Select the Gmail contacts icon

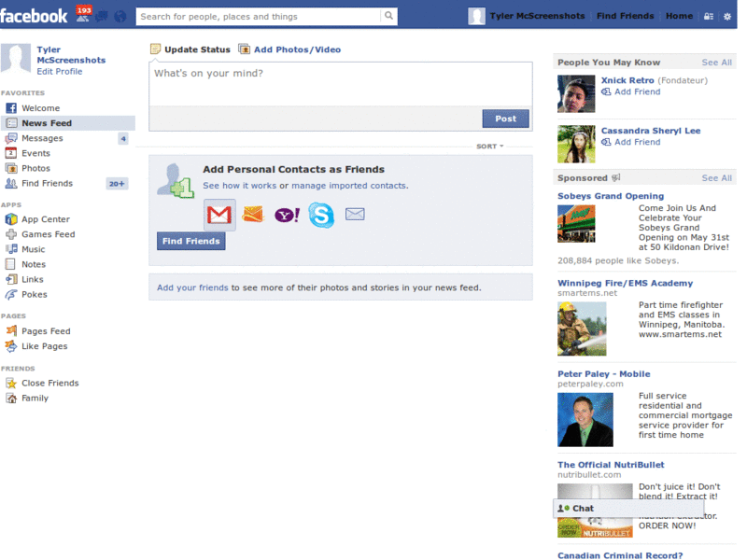coord(219,215)
